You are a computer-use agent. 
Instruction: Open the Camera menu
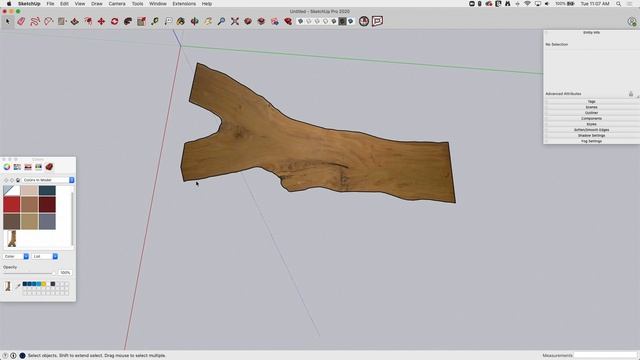tap(117, 4)
